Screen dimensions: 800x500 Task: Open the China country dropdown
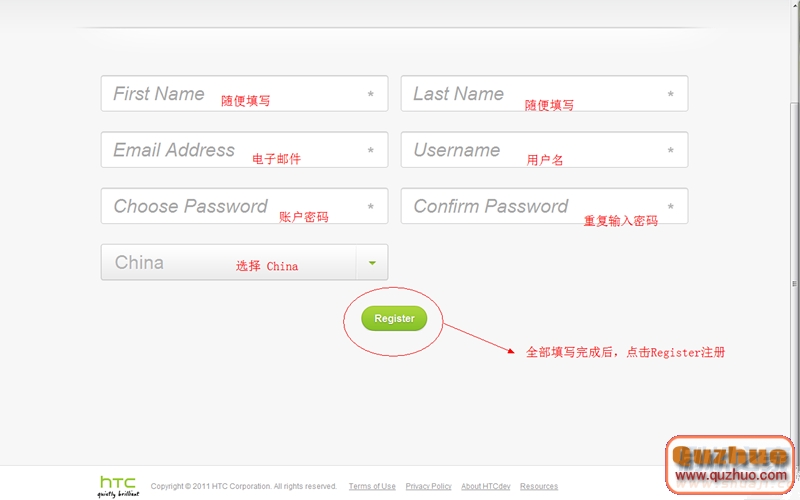[244, 262]
